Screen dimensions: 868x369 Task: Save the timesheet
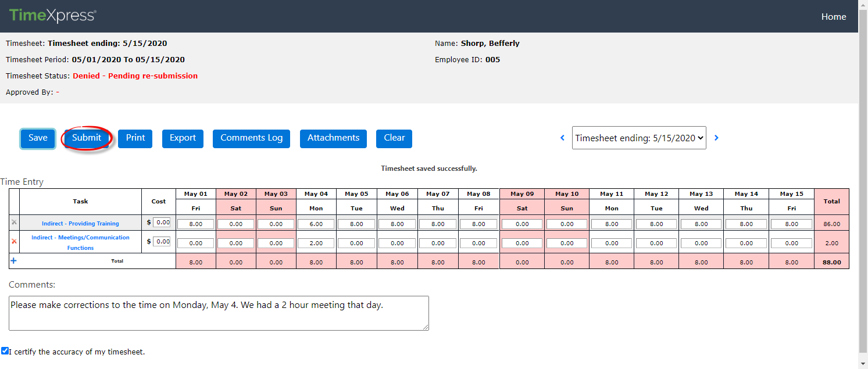pyautogui.click(x=37, y=138)
